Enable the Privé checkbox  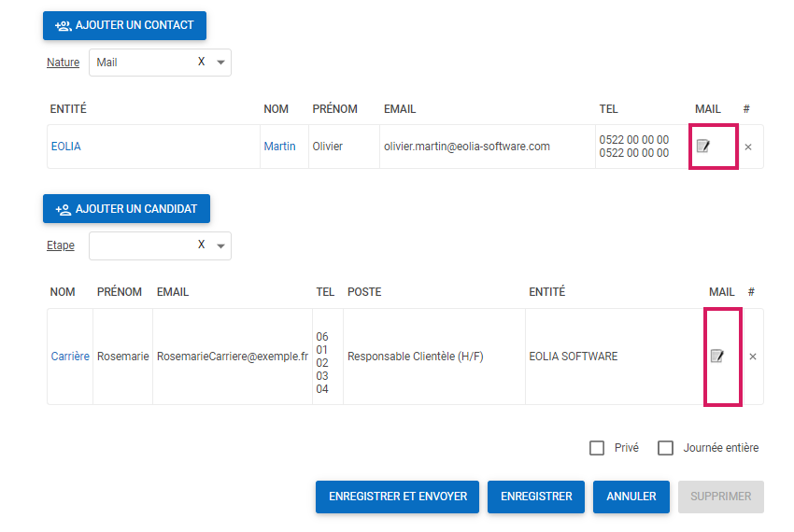[x=597, y=448]
